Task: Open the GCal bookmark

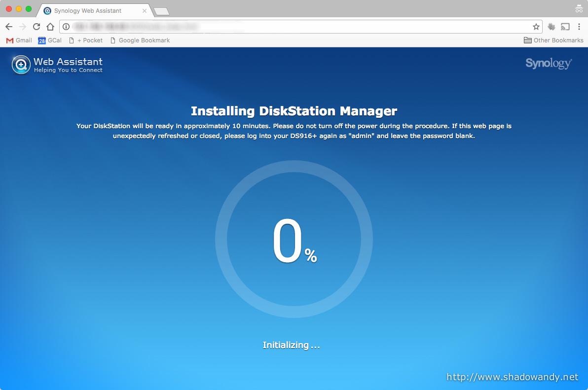Action: click(x=50, y=40)
